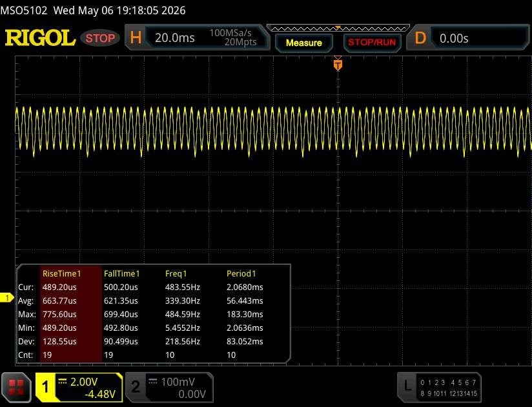Click the orange trigger position T marker
The width and height of the screenshot is (532, 407).
click(338, 65)
